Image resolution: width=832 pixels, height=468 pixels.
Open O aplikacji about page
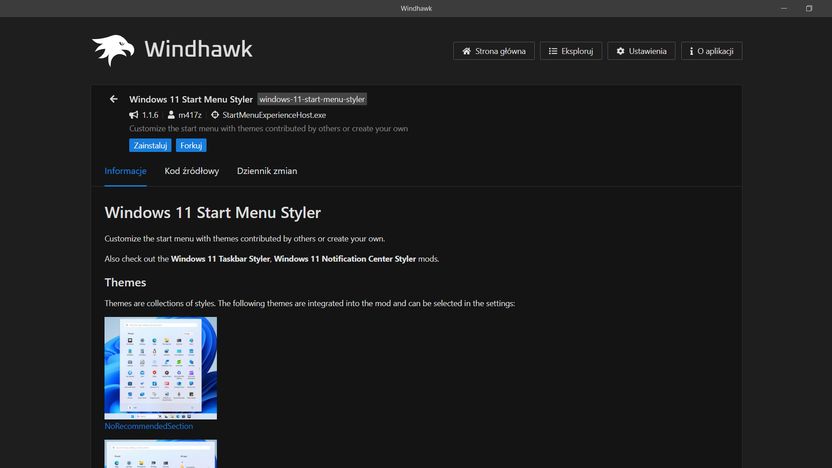(x=712, y=51)
